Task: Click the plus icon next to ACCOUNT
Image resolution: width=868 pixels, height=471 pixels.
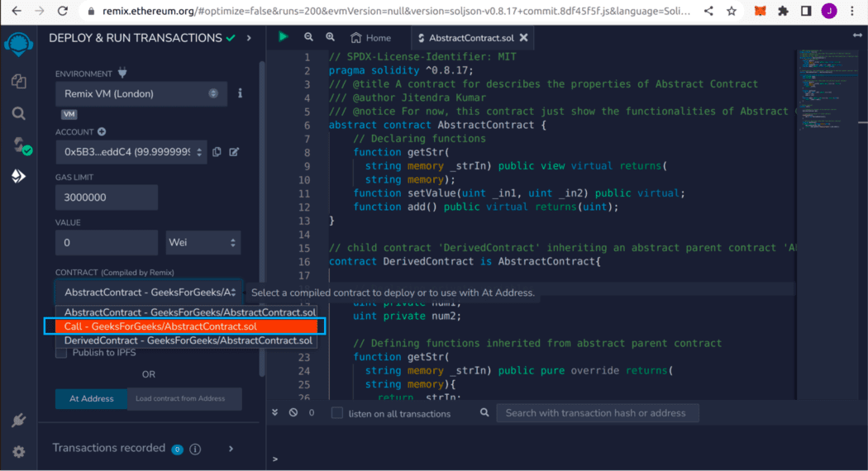Action: click(x=102, y=131)
